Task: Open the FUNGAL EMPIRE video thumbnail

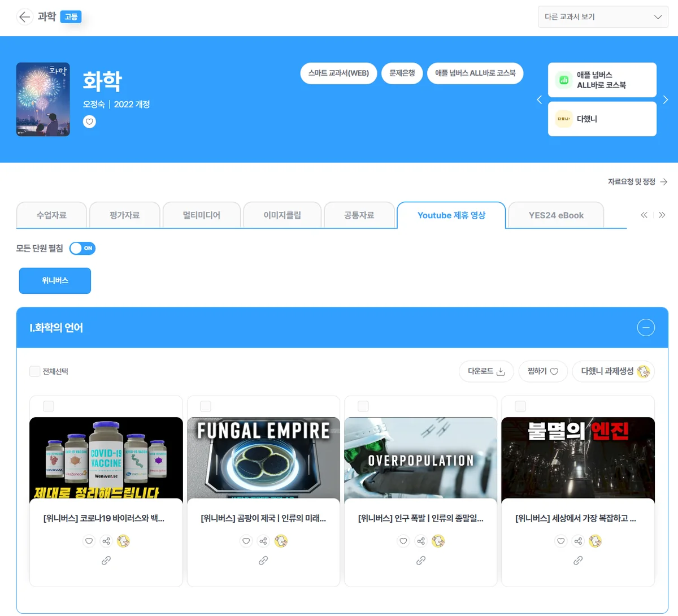Action: (263, 459)
